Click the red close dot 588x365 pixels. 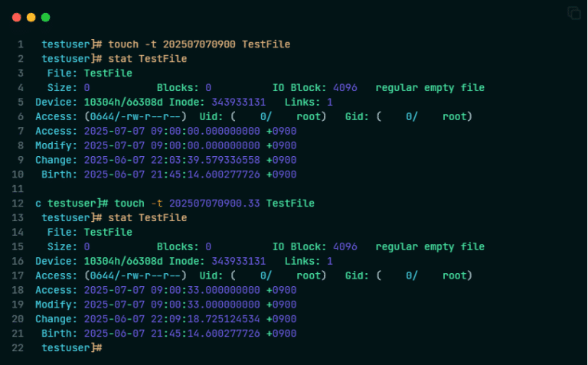pos(17,18)
